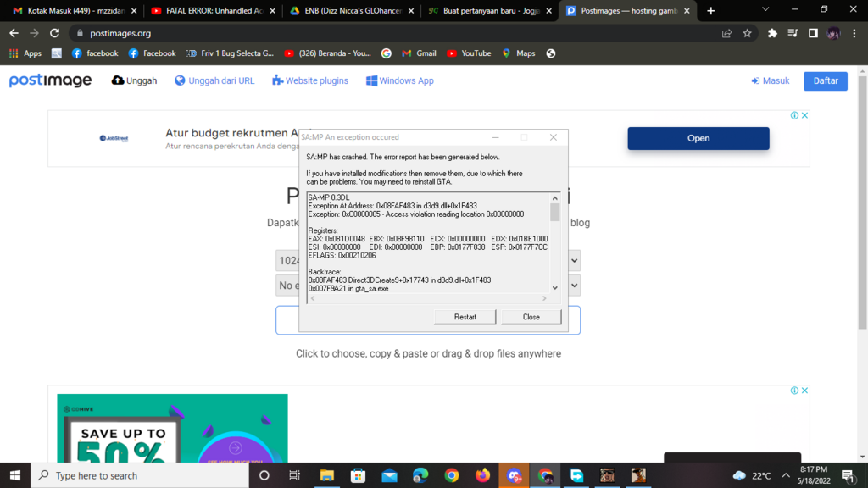Open the Chrome extensions puzzle icon
The image size is (868, 488).
[772, 33]
